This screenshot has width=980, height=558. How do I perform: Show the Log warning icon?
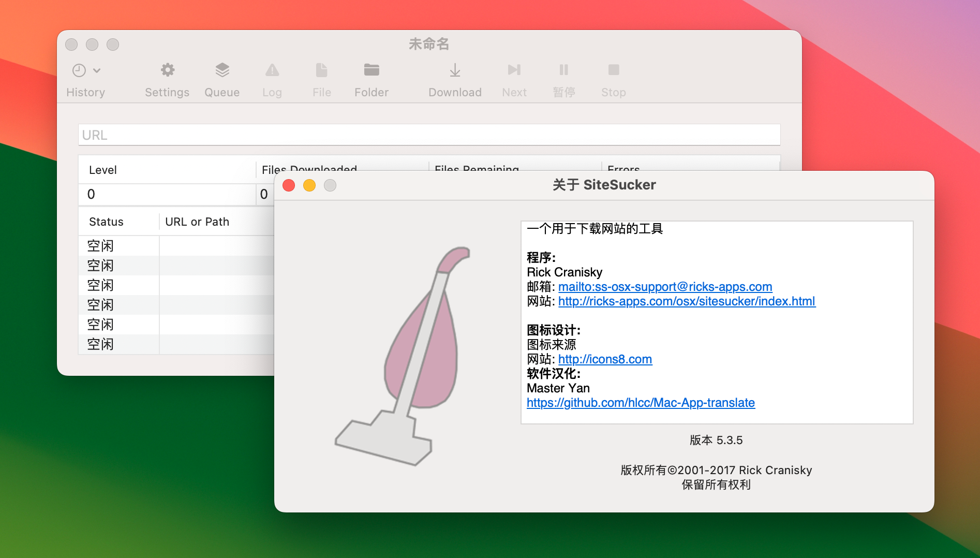[272, 70]
